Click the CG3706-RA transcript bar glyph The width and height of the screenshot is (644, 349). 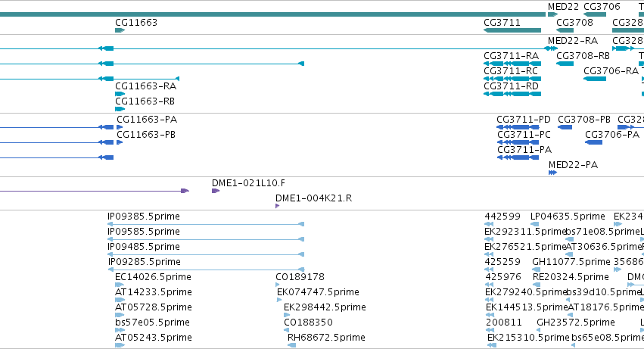coord(595,79)
